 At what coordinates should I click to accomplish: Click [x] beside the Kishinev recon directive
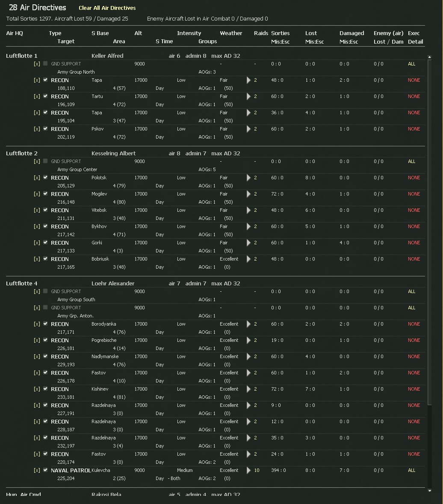(x=37, y=389)
